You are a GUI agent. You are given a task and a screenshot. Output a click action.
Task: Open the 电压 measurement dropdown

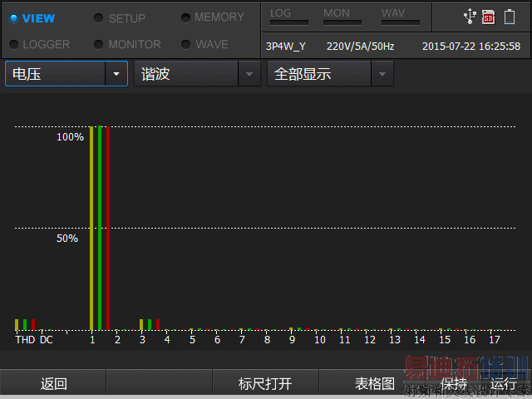[x=66, y=74]
